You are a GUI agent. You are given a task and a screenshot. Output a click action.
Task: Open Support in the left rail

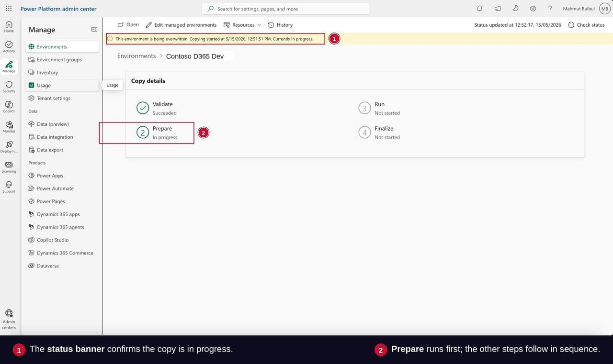(9, 188)
